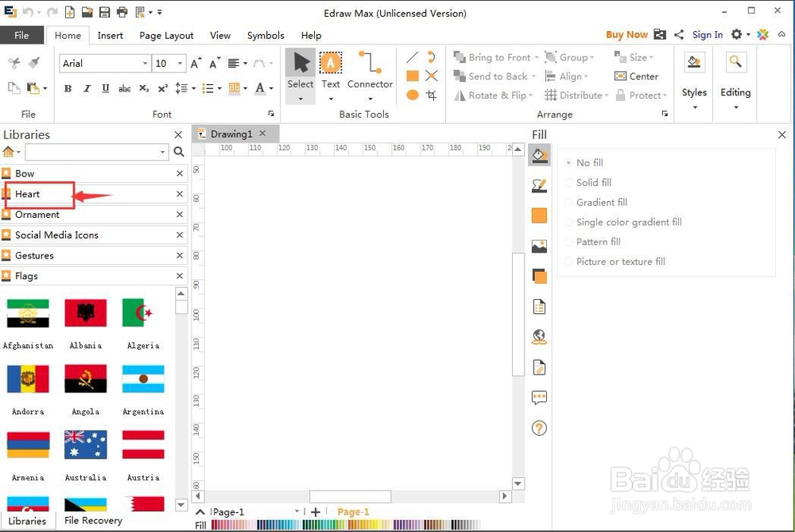Open the File Recovery tab at bottom
Viewport: 795px width, 532px height.
click(93, 520)
